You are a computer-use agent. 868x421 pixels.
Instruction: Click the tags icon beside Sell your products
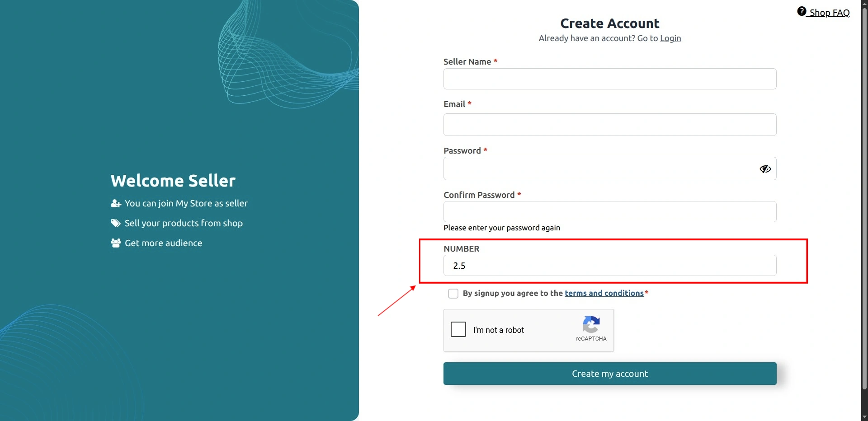[x=116, y=223]
